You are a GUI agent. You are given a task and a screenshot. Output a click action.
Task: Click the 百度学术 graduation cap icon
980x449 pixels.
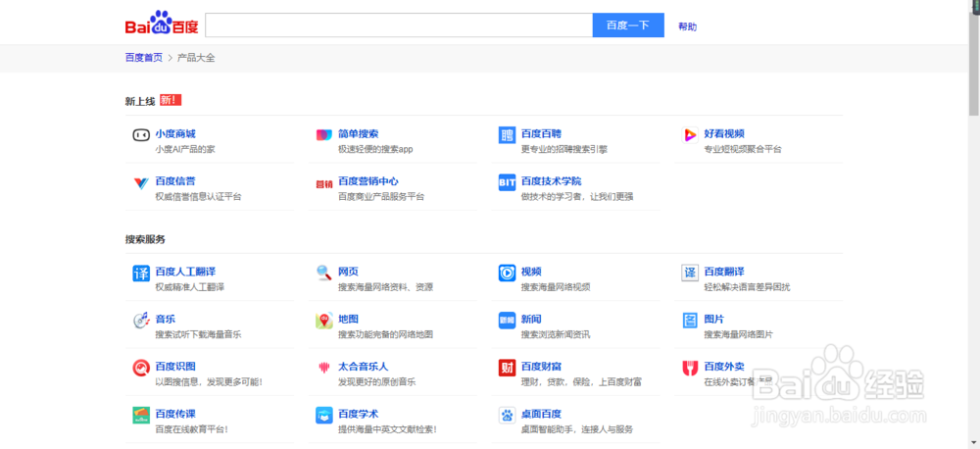tap(323, 416)
